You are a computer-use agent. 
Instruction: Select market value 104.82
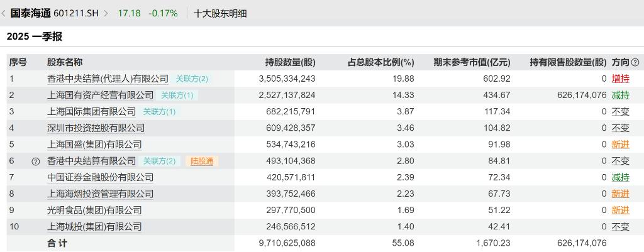click(x=497, y=128)
